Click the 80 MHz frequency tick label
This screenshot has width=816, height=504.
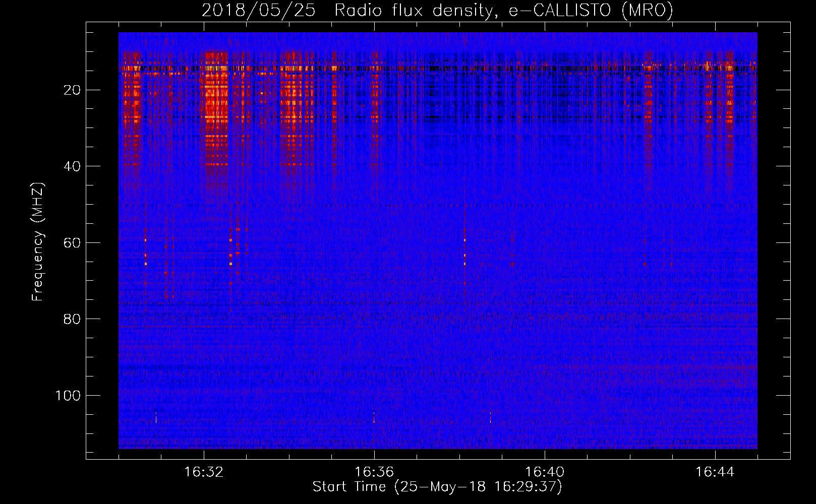coord(73,319)
